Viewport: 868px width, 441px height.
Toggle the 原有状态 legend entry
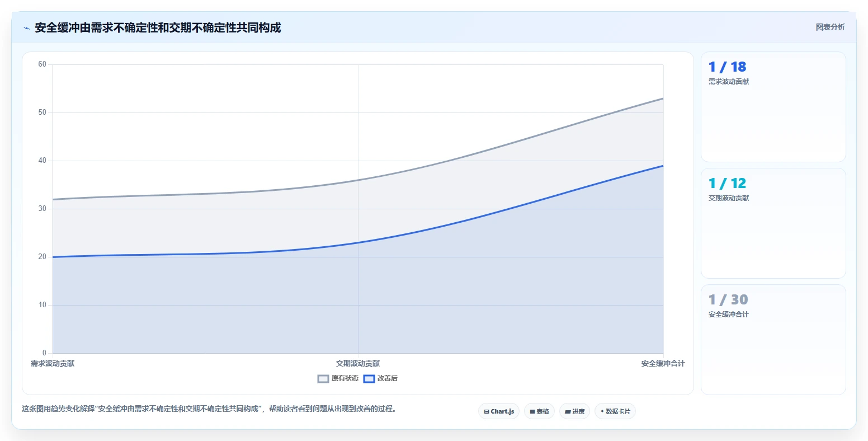coord(338,378)
